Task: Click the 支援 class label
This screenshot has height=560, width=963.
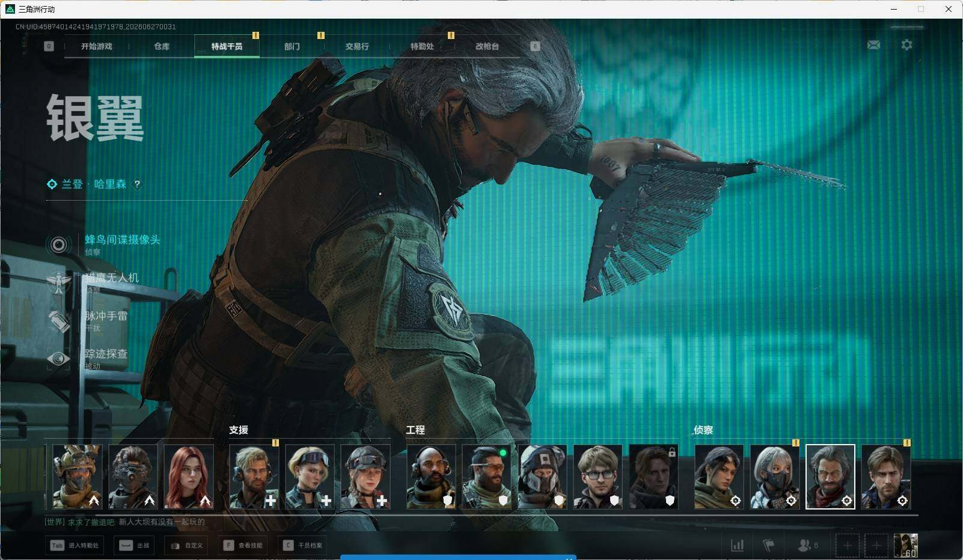Action: click(x=239, y=430)
